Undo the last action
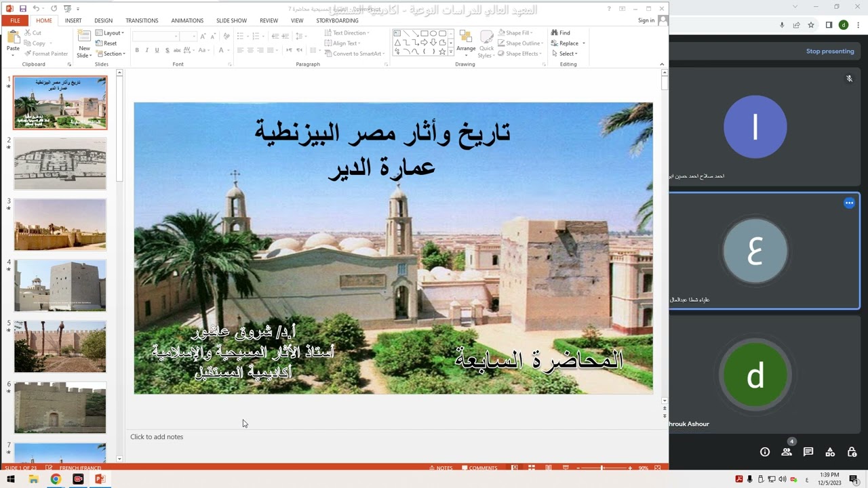Viewport: 868px width, 488px height. point(36,9)
